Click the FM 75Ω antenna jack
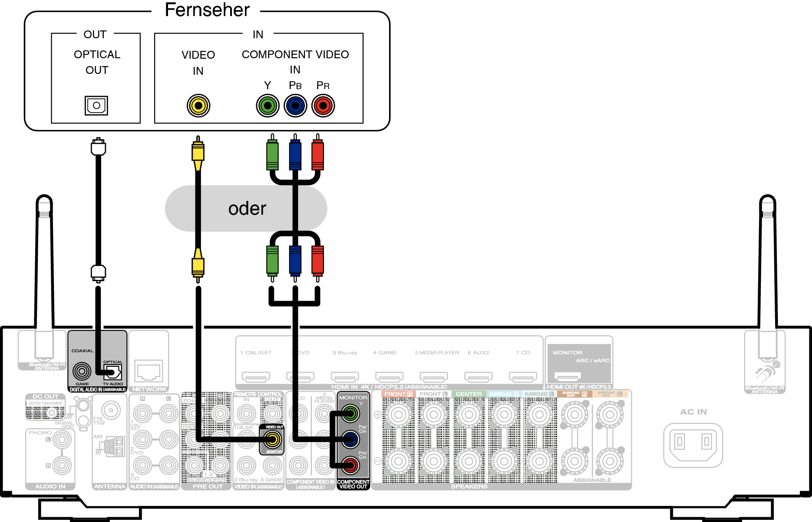812x522 pixels. (111, 410)
